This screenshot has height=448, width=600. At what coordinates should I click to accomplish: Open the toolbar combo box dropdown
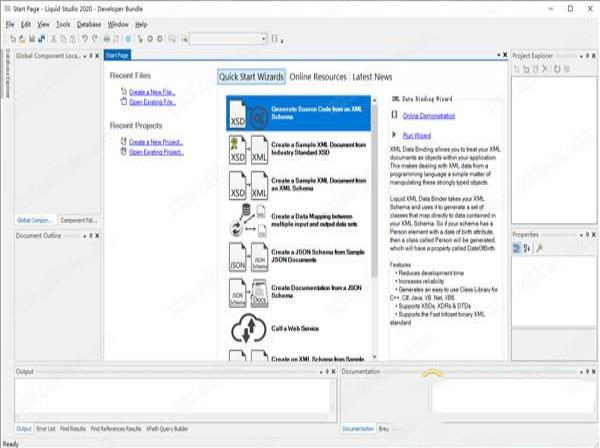point(263,39)
